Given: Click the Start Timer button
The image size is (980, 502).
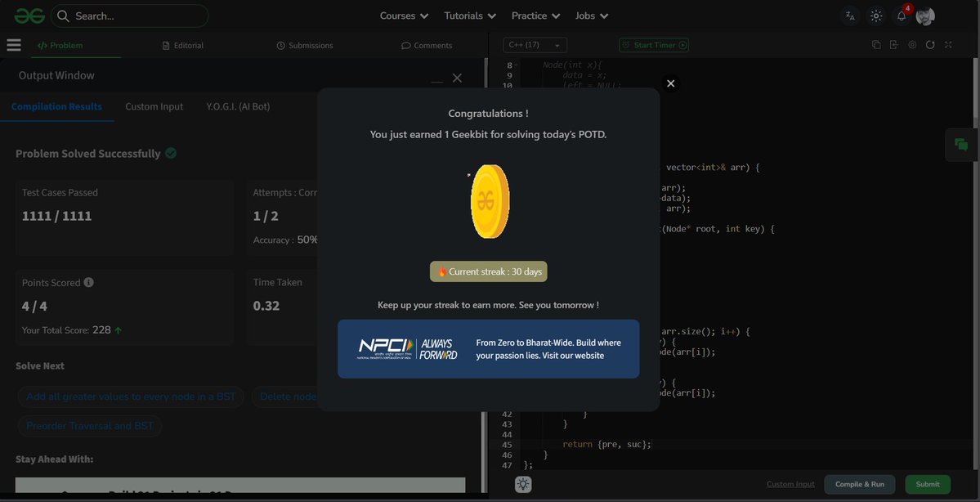Looking at the screenshot, I should pyautogui.click(x=654, y=45).
